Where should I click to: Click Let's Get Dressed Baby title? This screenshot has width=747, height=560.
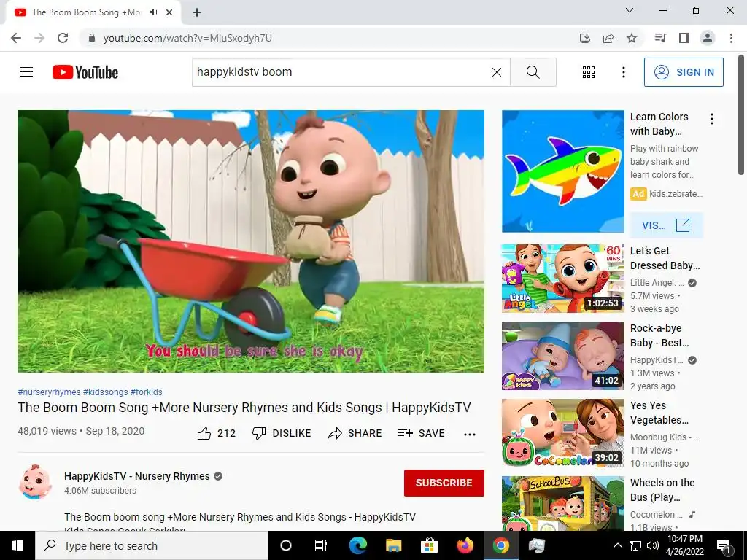point(665,258)
